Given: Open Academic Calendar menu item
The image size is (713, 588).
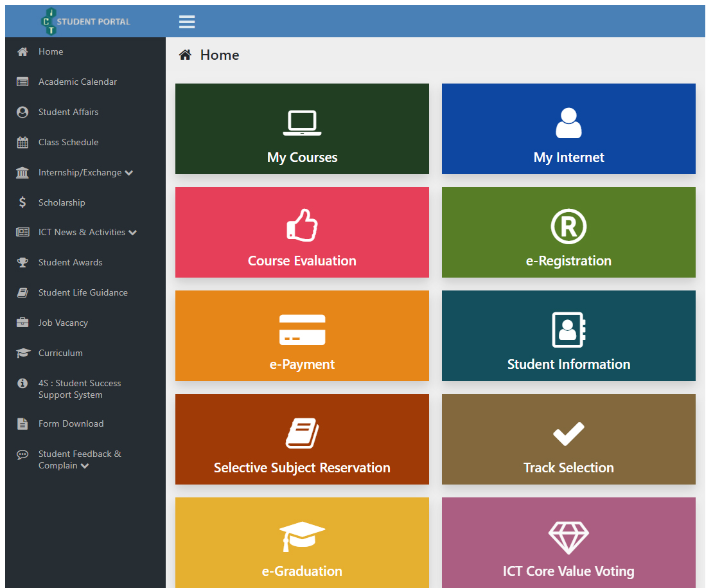Looking at the screenshot, I should click(x=78, y=82).
